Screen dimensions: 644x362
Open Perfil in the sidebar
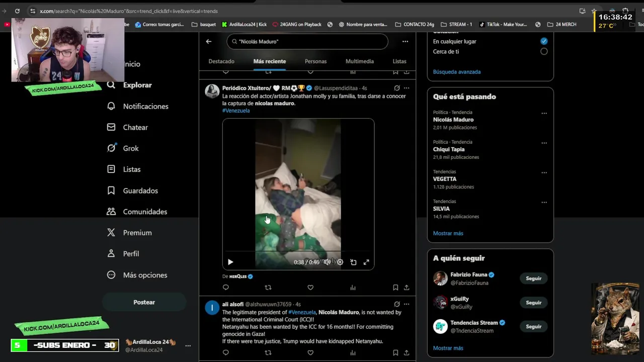(x=123, y=254)
